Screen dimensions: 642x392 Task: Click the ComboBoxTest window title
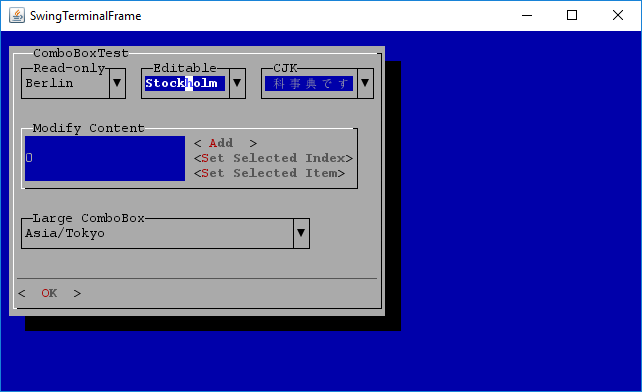tap(81, 53)
